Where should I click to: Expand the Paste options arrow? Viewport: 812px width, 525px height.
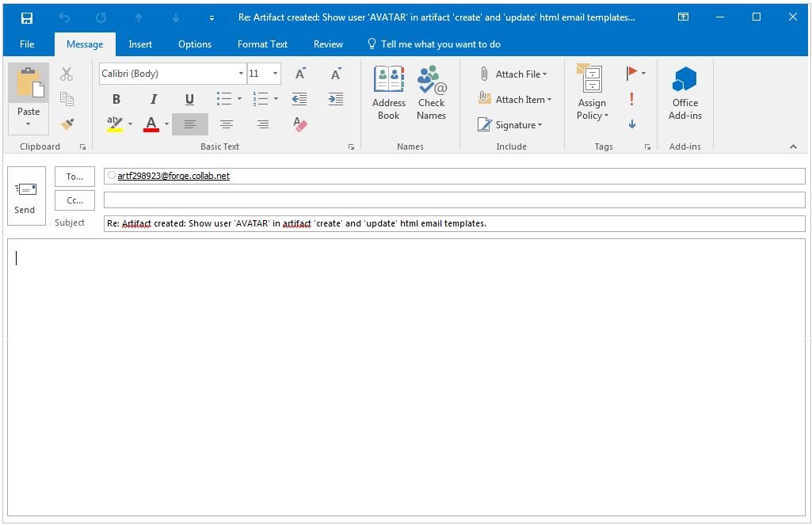click(x=29, y=124)
